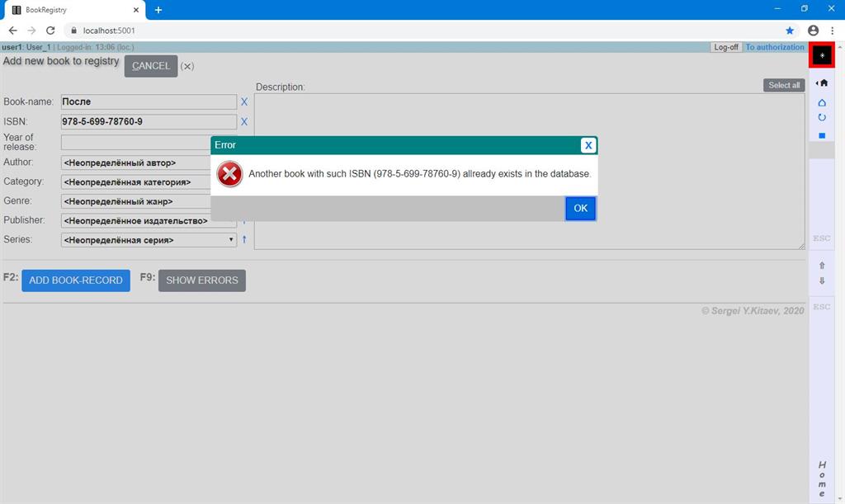Click the browser back navigation arrow
The height and width of the screenshot is (504, 845).
[x=12, y=28]
